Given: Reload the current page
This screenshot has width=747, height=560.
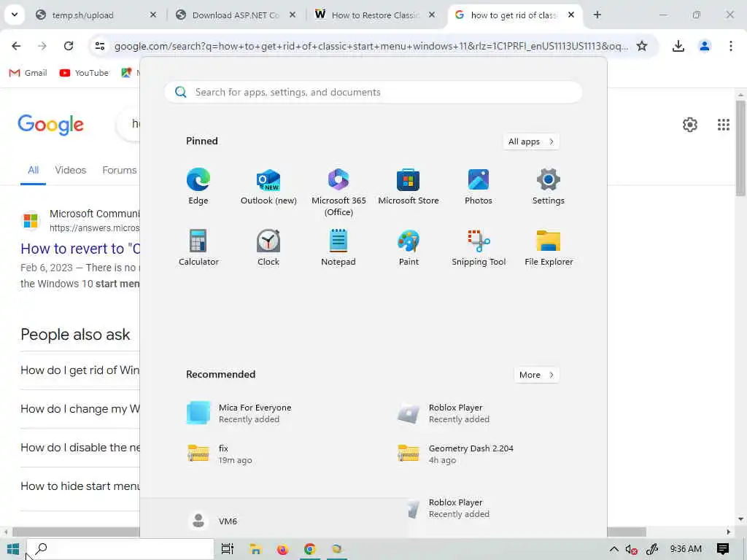Looking at the screenshot, I should click(x=68, y=46).
